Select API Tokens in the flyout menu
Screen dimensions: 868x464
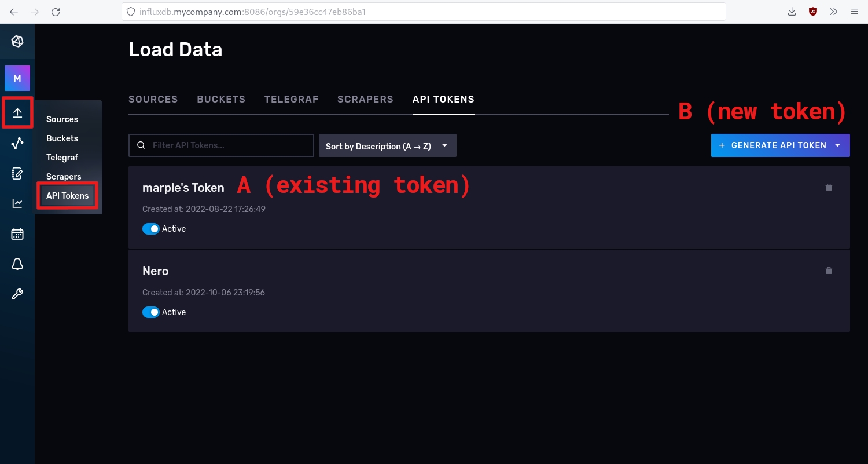click(68, 196)
